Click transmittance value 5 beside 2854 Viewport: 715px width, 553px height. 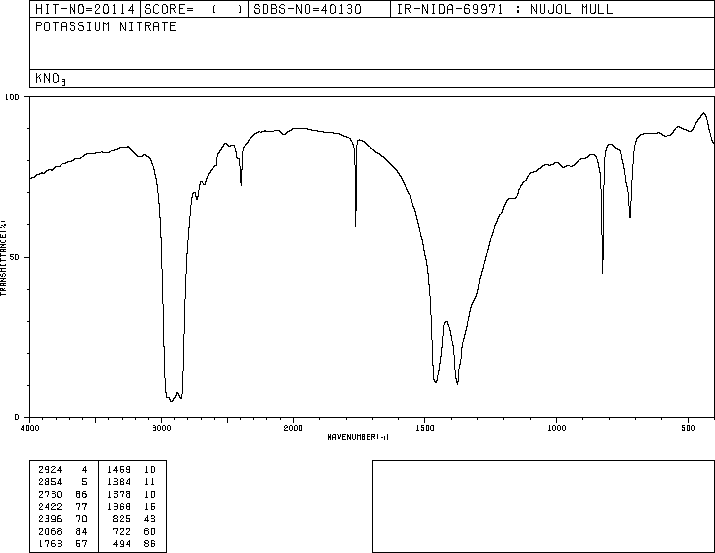coord(84,481)
